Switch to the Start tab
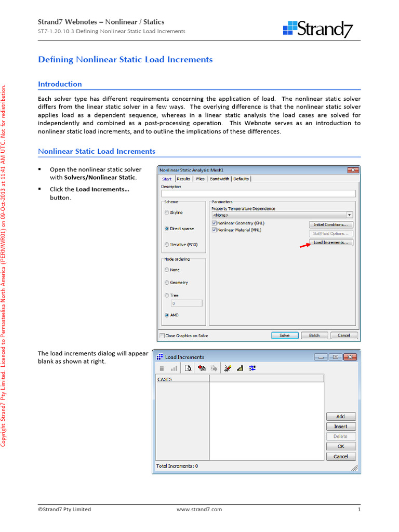This screenshot has width=399, height=532. (167, 179)
